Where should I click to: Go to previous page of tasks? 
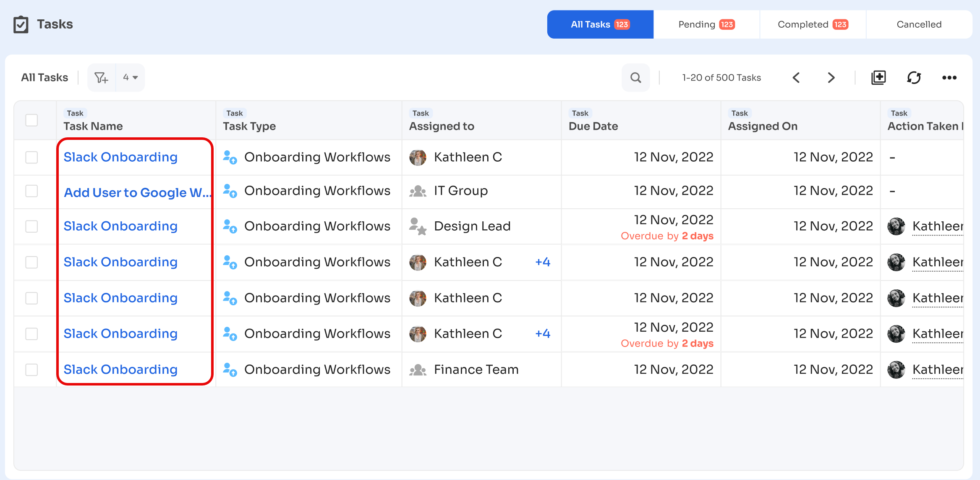[796, 78]
